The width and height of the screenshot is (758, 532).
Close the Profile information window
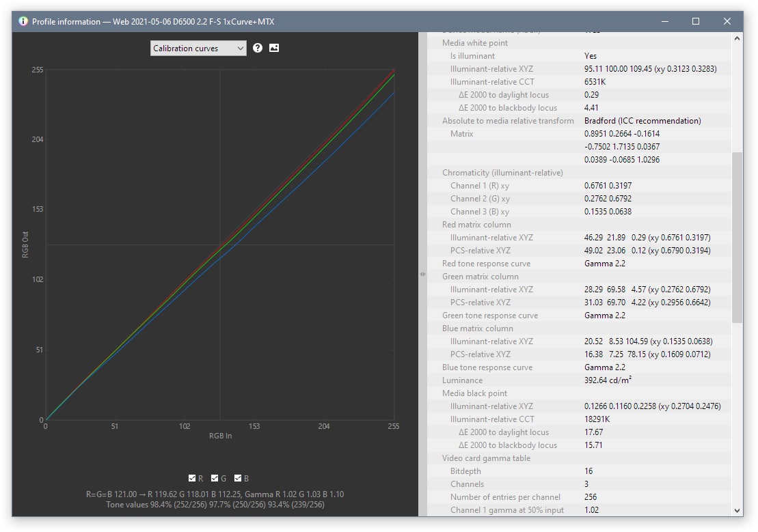[727, 21]
